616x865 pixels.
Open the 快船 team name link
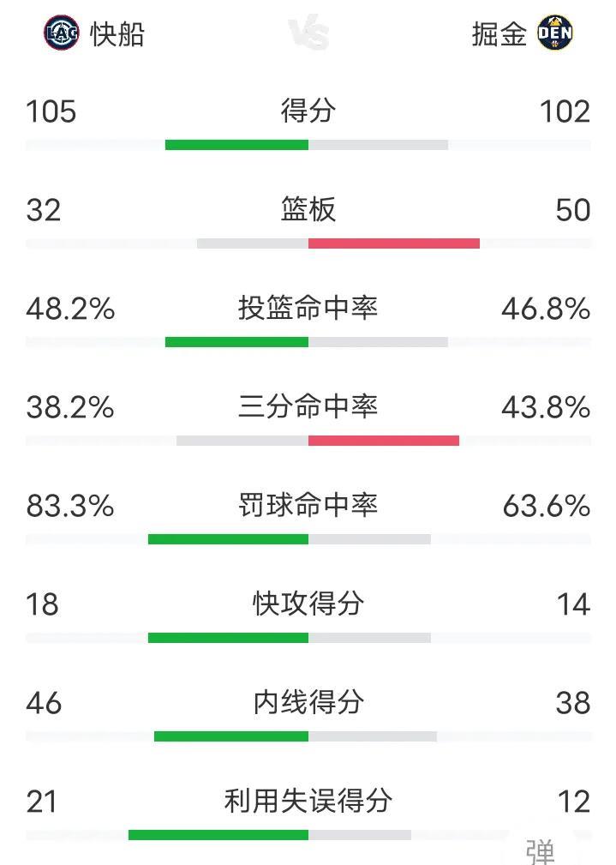click(117, 34)
